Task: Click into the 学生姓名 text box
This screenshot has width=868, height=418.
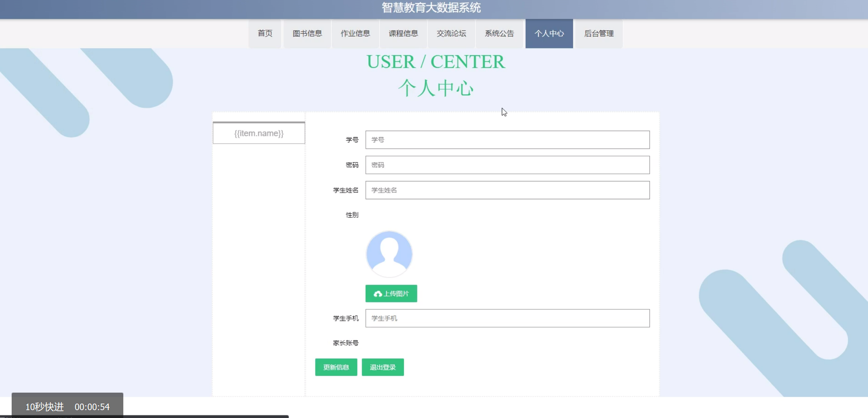Action: coord(507,190)
